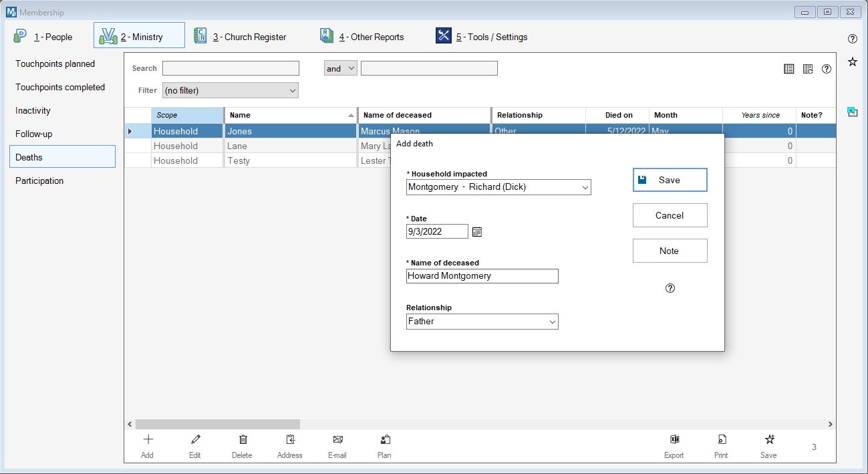This screenshot has width=868, height=474.
Task: Click the Name of deceased text field
Action: coord(482,276)
